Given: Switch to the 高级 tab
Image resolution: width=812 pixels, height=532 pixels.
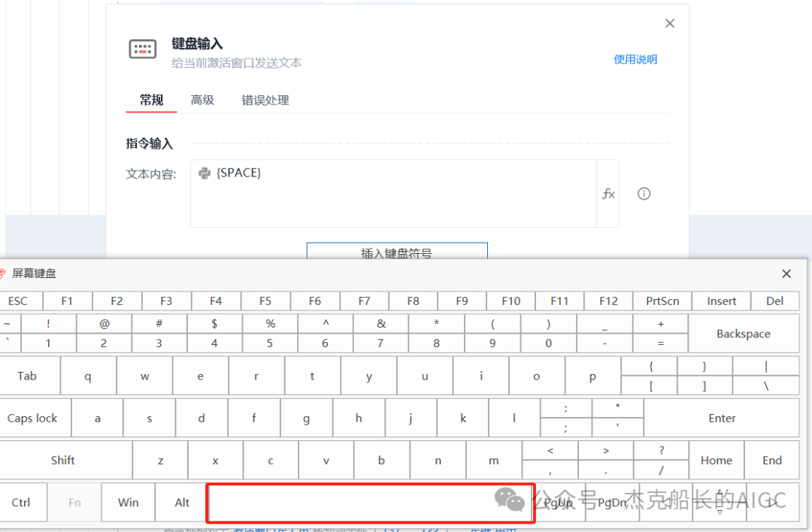Looking at the screenshot, I should (201, 99).
